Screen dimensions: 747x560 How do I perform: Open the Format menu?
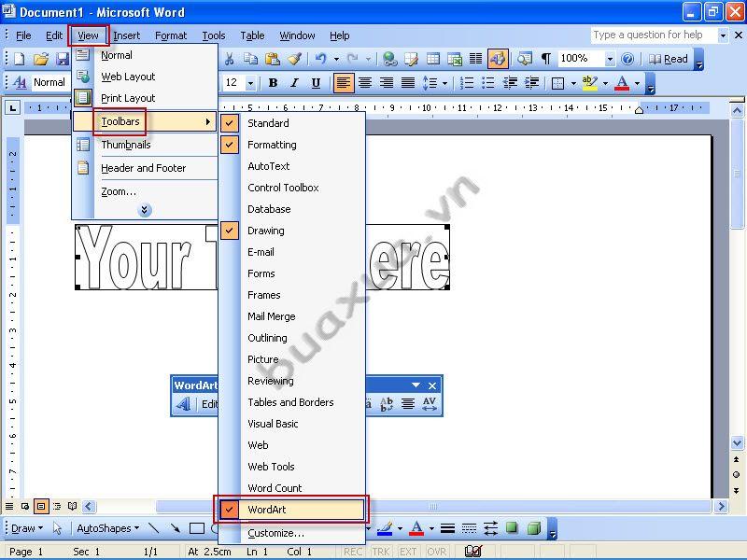coord(171,35)
